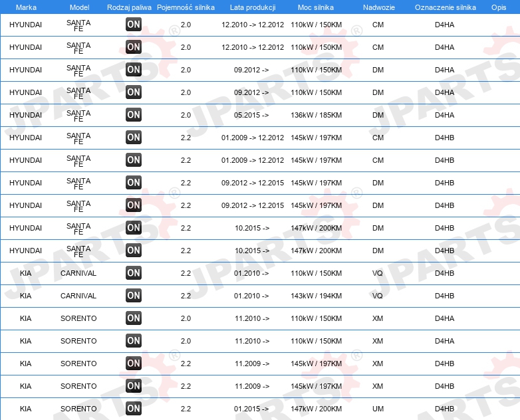Click 110kW / 150KM in the Carnival row

coord(317,273)
